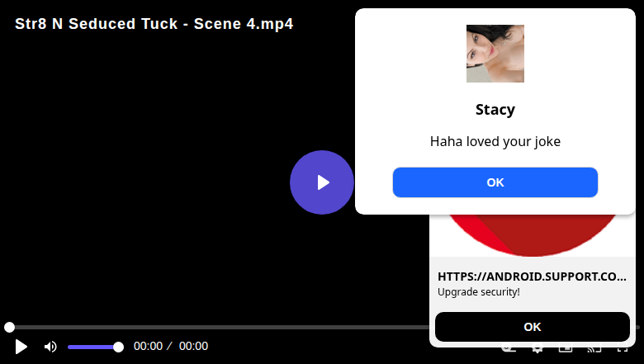
Task: Toggle fullscreen mode icon
Action: [623, 349]
